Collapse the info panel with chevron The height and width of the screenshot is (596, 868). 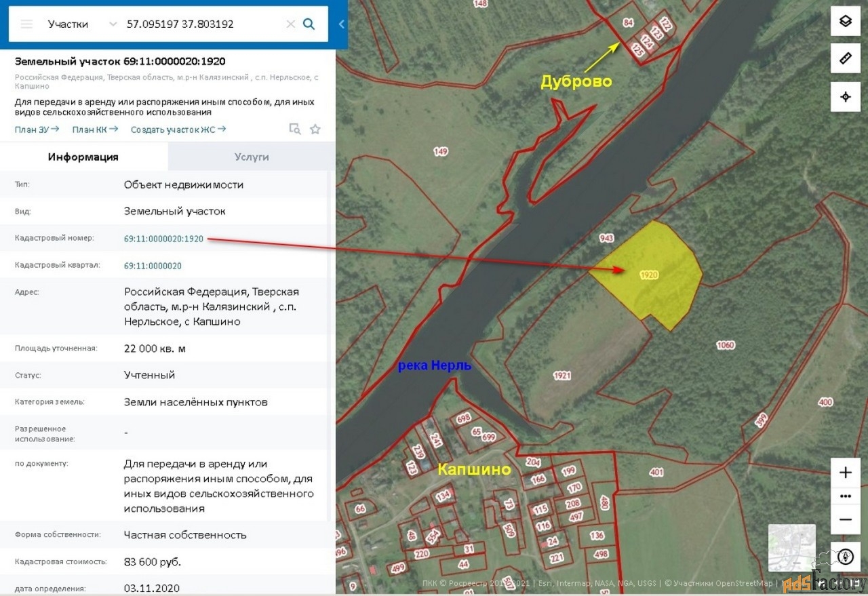[341, 24]
